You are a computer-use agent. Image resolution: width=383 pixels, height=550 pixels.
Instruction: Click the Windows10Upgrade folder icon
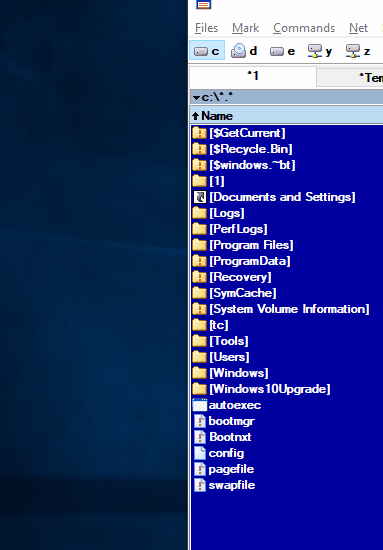200,389
